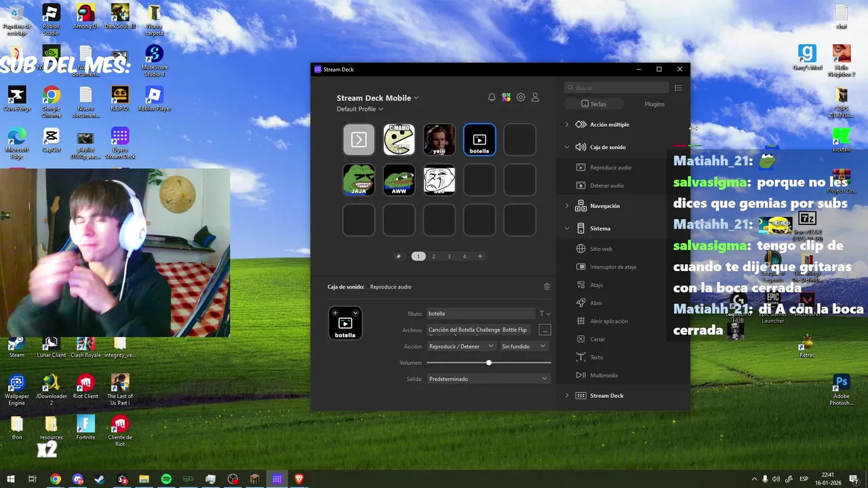Select the C MAMO key

(x=399, y=140)
